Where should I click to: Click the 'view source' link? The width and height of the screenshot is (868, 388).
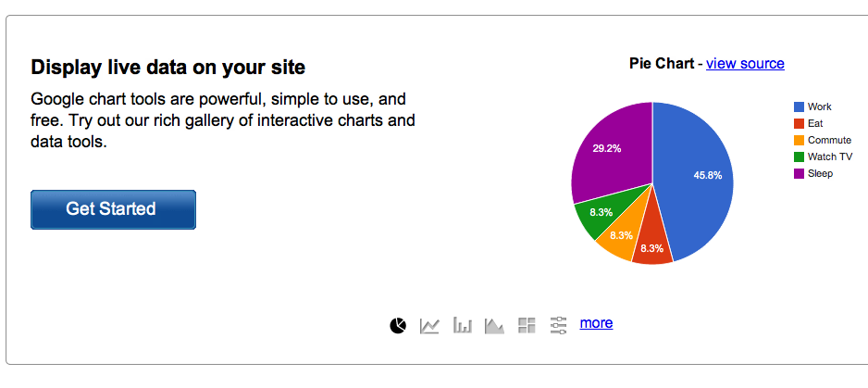pyautogui.click(x=745, y=64)
